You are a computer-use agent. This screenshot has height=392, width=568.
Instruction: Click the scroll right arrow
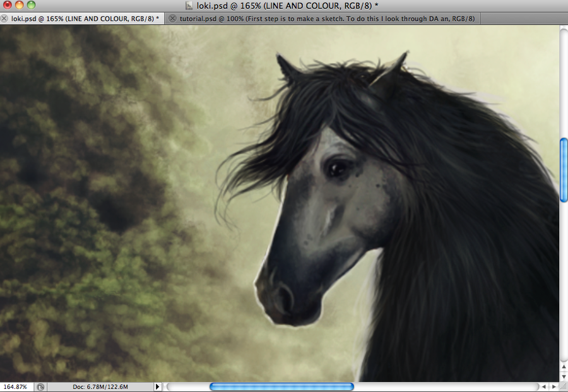coord(554,387)
